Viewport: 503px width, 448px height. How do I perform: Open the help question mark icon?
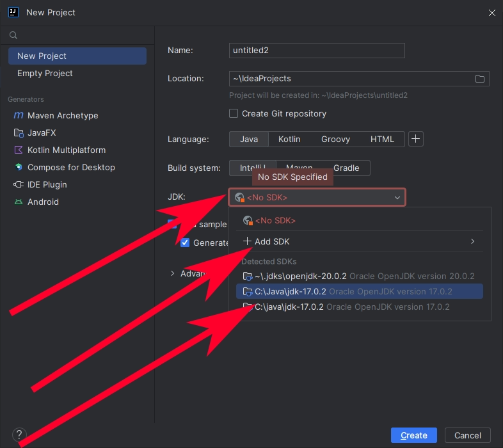pyautogui.click(x=19, y=435)
